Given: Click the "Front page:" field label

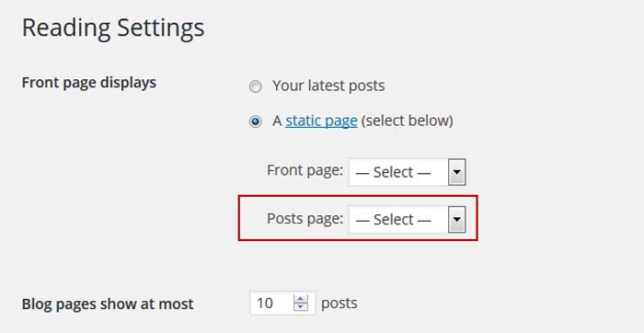Looking at the screenshot, I should [x=305, y=170].
